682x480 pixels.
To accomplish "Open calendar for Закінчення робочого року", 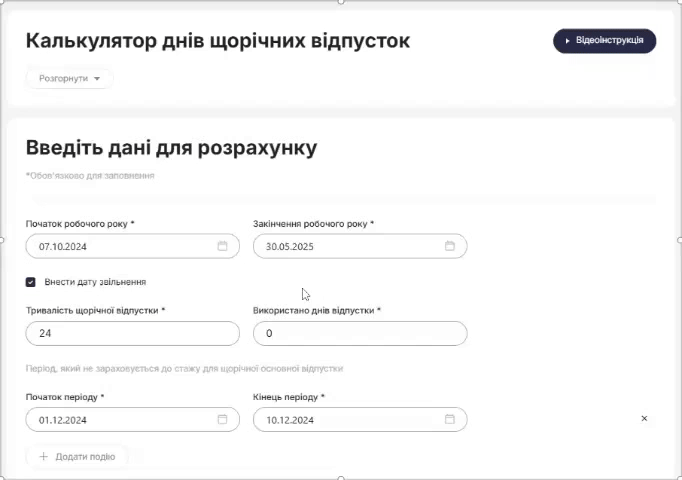I will pyautogui.click(x=450, y=246).
